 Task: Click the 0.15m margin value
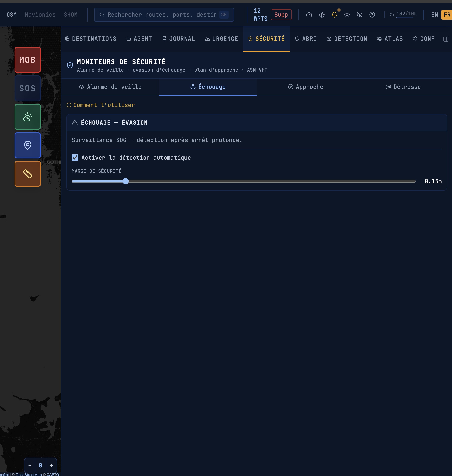click(x=433, y=181)
